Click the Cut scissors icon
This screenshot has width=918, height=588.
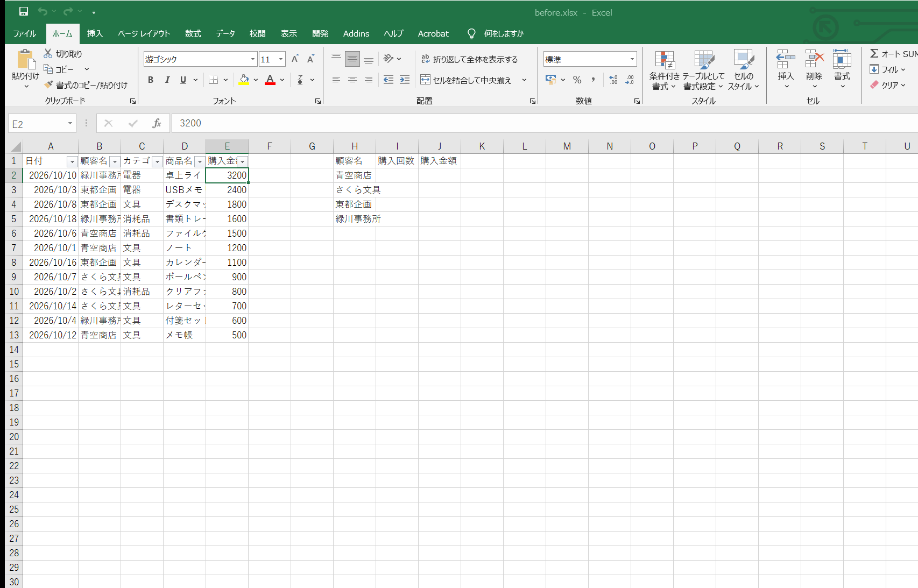(x=48, y=53)
